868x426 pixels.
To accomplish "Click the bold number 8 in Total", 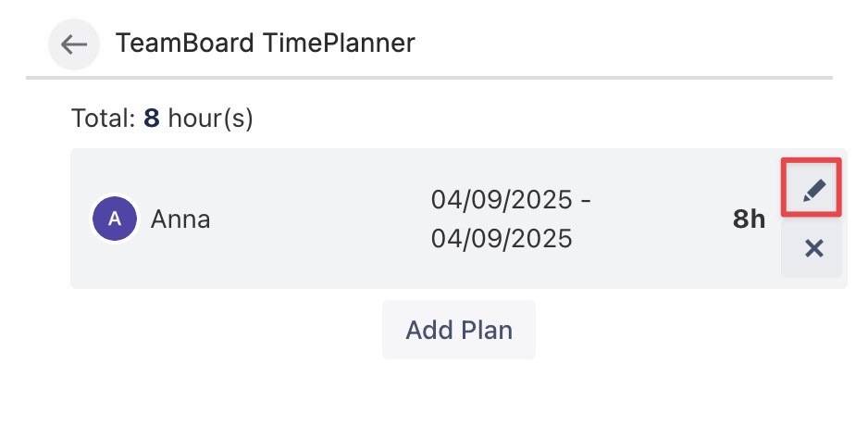I will 151,119.
